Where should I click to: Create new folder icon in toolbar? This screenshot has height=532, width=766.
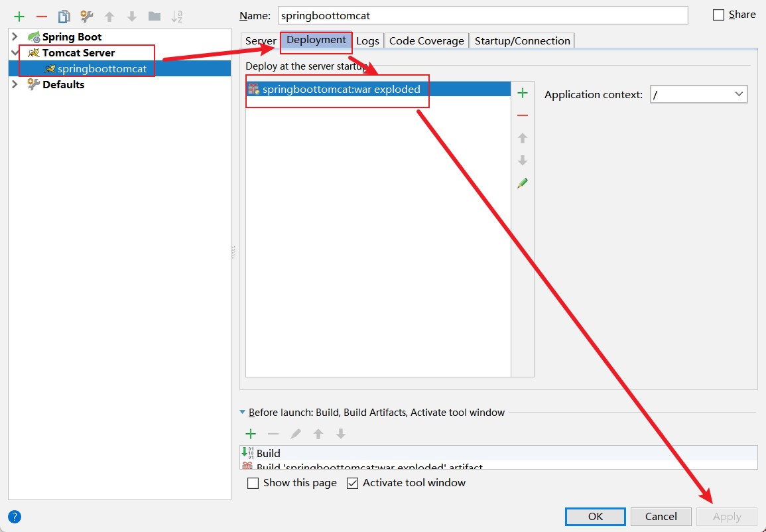click(155, 17)
